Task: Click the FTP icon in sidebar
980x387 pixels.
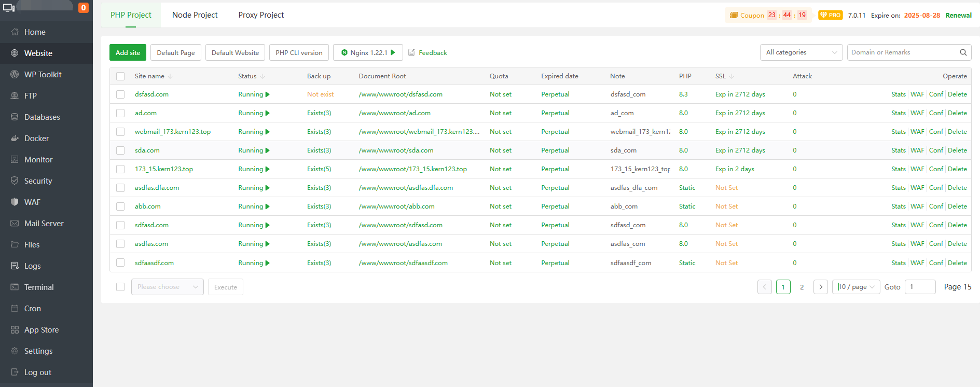Action: coord(15,95)
